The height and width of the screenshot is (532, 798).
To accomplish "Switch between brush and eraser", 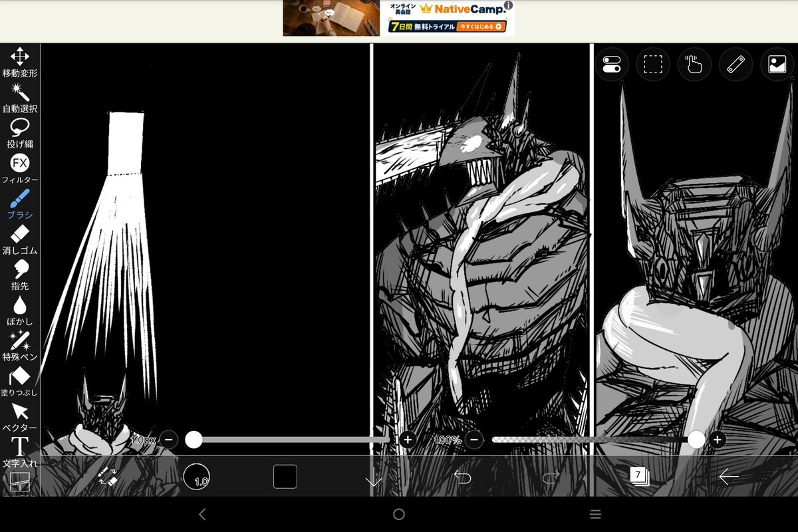I will pos(108,476).
